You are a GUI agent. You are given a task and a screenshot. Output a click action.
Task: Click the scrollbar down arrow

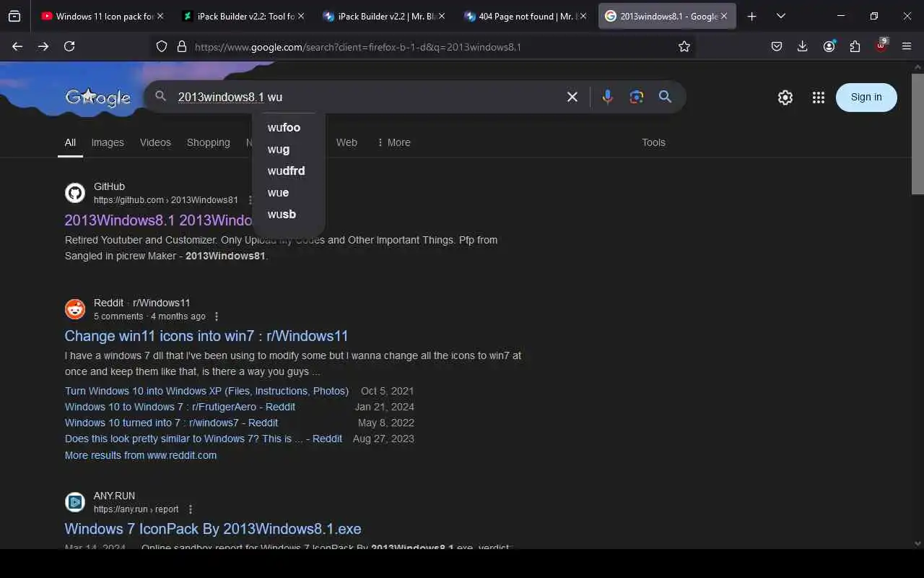918,543
